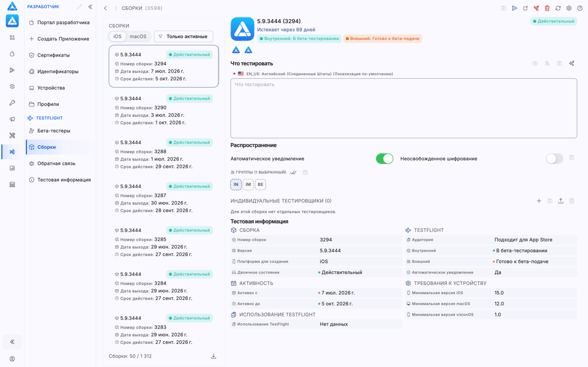
Task: Toggle Автоматическое уведомление switch
Action: pyautogui.click(x=385, y=159)
